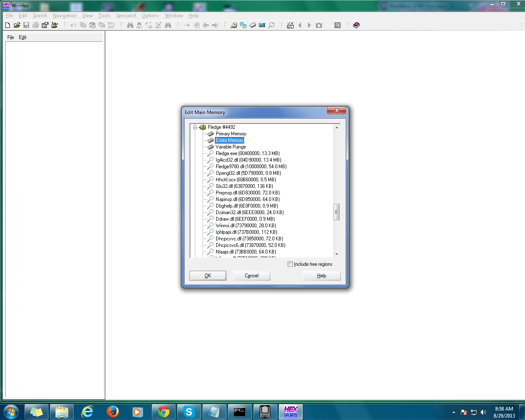Click the Go To Offset arrow icon
The image size is (525, 420).
pyautogui.click(x=187, y=25)
